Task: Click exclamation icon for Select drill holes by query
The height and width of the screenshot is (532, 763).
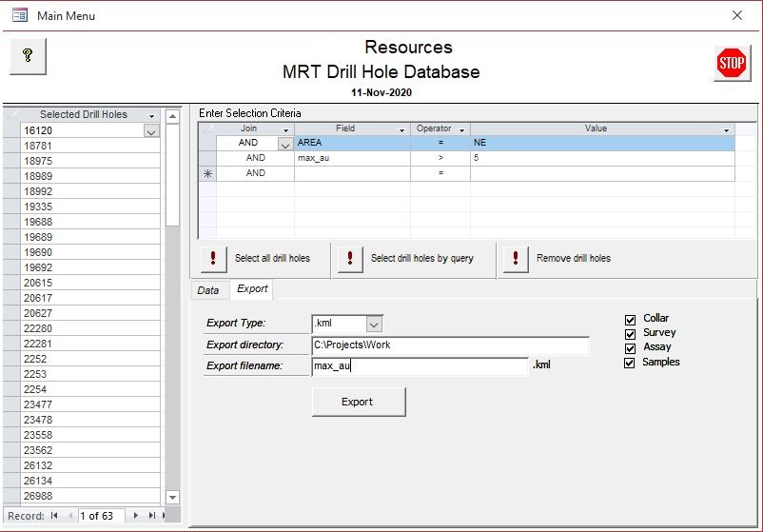Action: tap(350, 258)
